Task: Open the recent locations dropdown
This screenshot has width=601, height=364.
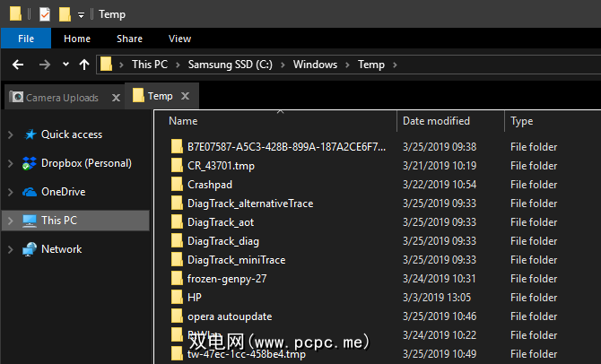Action: [65, 64]
